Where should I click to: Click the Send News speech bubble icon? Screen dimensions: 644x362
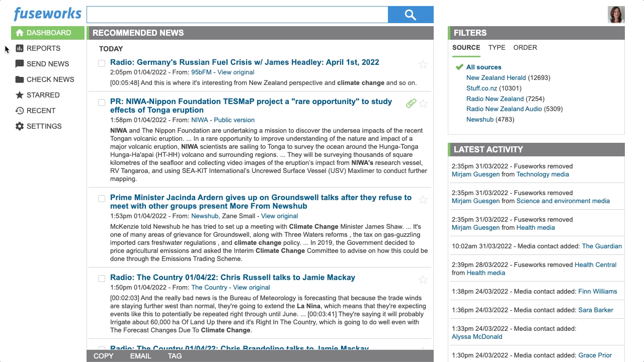20,64
